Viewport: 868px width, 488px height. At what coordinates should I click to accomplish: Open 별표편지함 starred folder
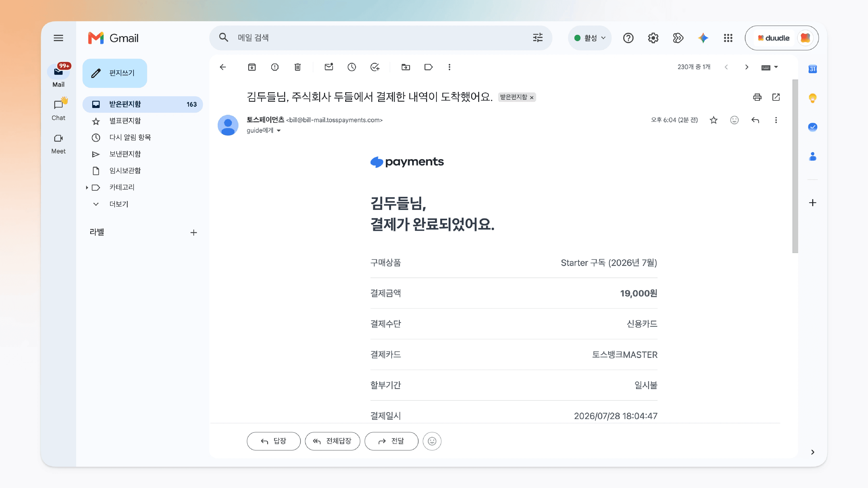point(143,121)
